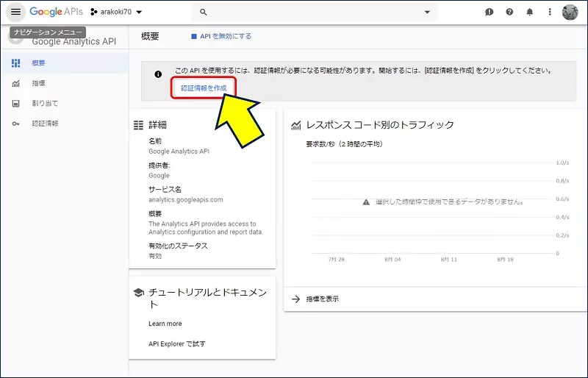588x378 pixels.
Task: Click the 7月 28 chart axis label
Action: [x=337, y=260]
